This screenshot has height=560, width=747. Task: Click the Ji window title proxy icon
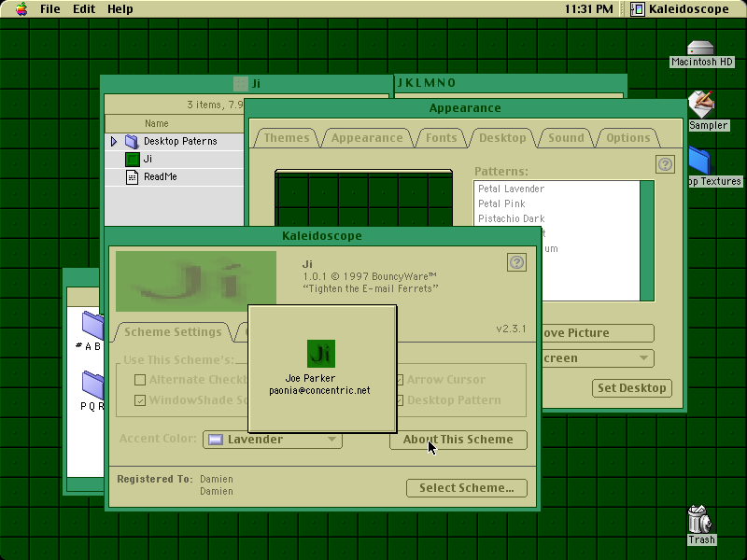pyautogui.click(x=241, y=84)
